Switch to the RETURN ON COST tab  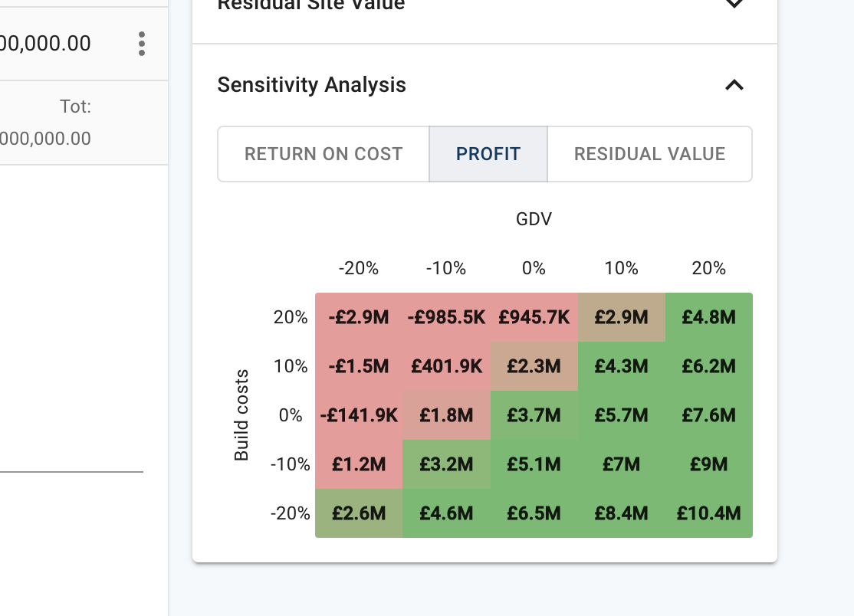(x=323, y=153)
